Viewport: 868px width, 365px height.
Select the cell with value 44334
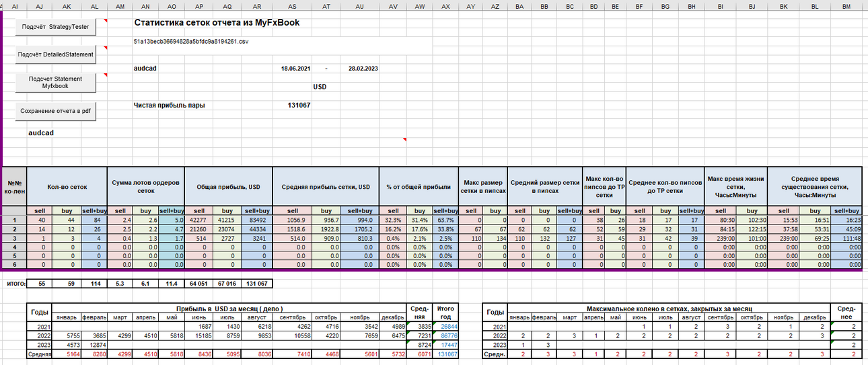pyautogui.click(x=256, y=229)
